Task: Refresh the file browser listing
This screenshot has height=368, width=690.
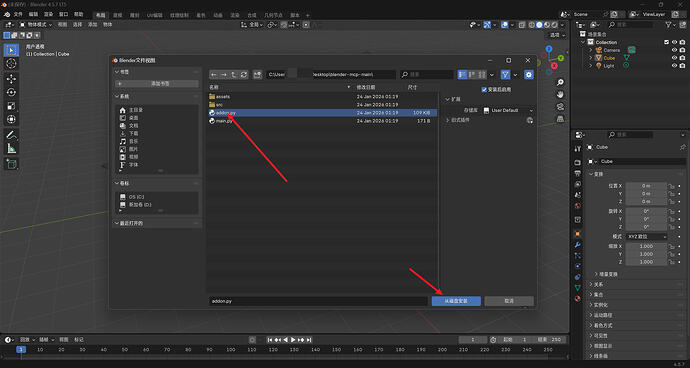Action: coord(244,75)
